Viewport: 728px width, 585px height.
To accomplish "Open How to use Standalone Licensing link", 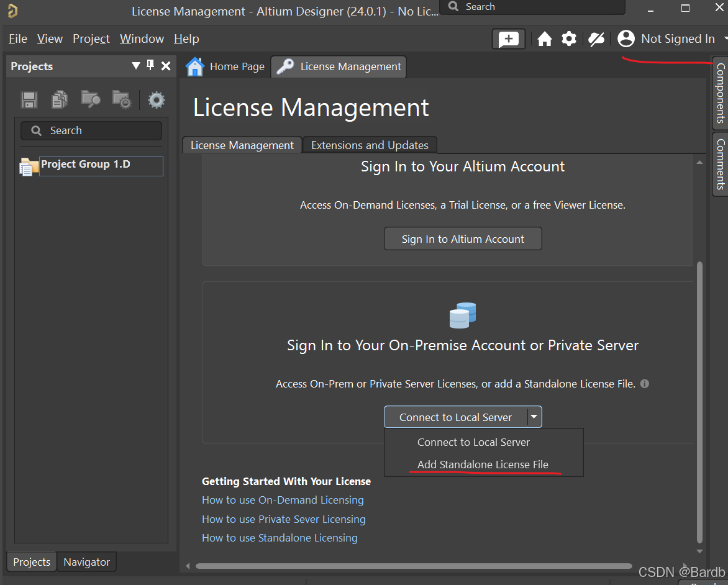I will 280,538.
